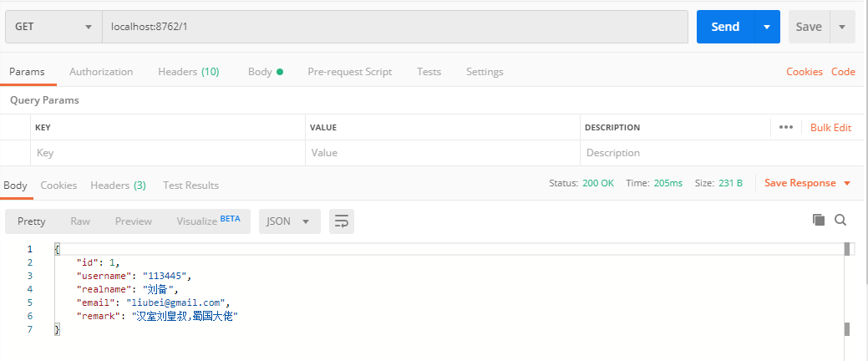Open the Pre-request Script tab

(x=349, y=72)
